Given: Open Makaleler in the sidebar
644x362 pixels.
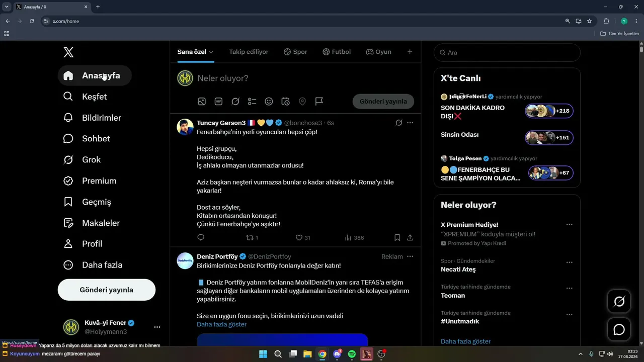Looking at the screenshot, I should [92, 223].
